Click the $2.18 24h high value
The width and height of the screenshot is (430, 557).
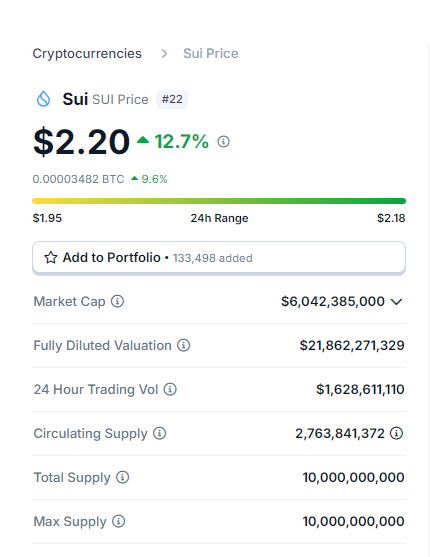[x=391, y=218]
